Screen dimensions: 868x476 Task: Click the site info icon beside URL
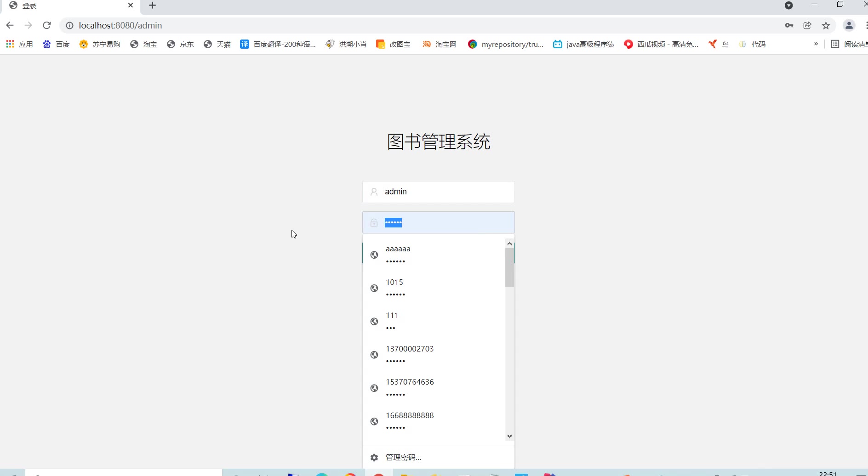pos(69,25)
